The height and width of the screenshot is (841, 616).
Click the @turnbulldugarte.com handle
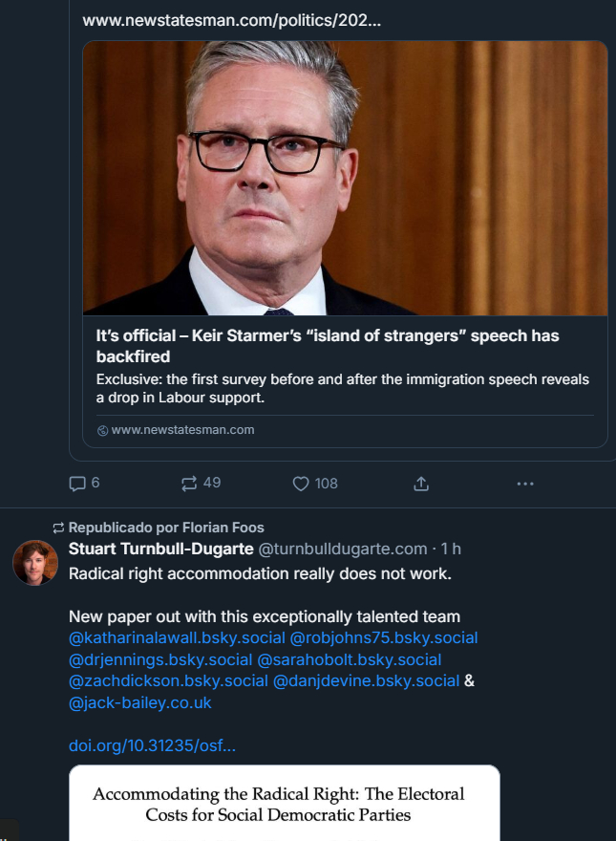coord(343,549)
